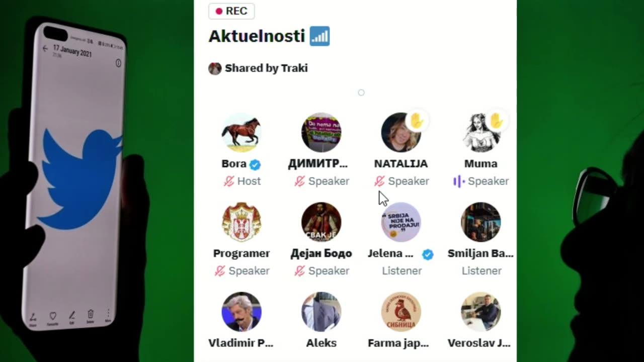Open Farma jap... Sibnica avatar
Viewport: 644px width, 362px height.
401,312
